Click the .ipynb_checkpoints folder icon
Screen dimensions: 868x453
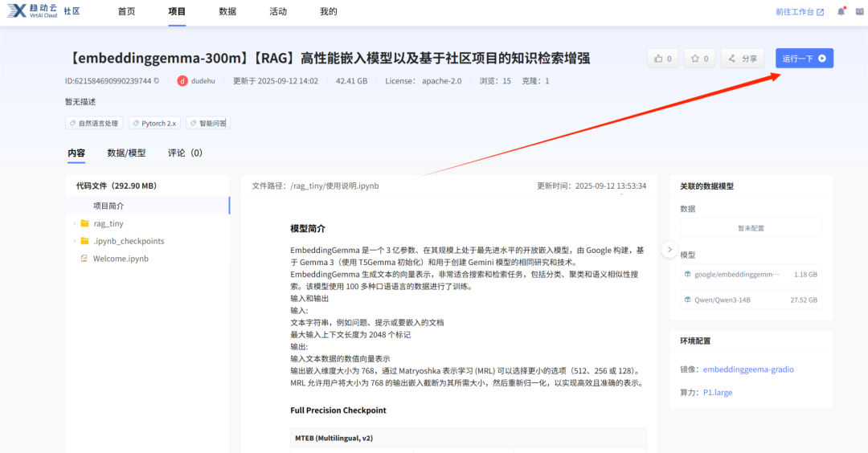pyautogui.click(x=84, y=241)
